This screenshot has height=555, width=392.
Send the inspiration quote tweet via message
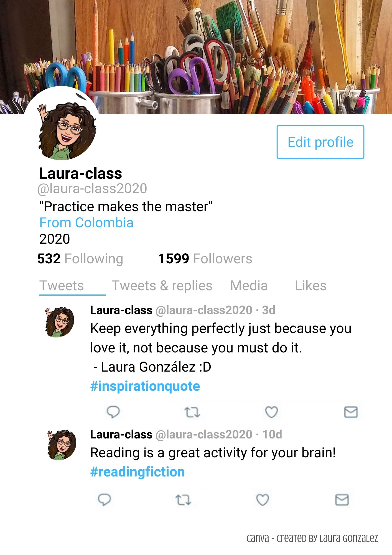click(351, 412)
